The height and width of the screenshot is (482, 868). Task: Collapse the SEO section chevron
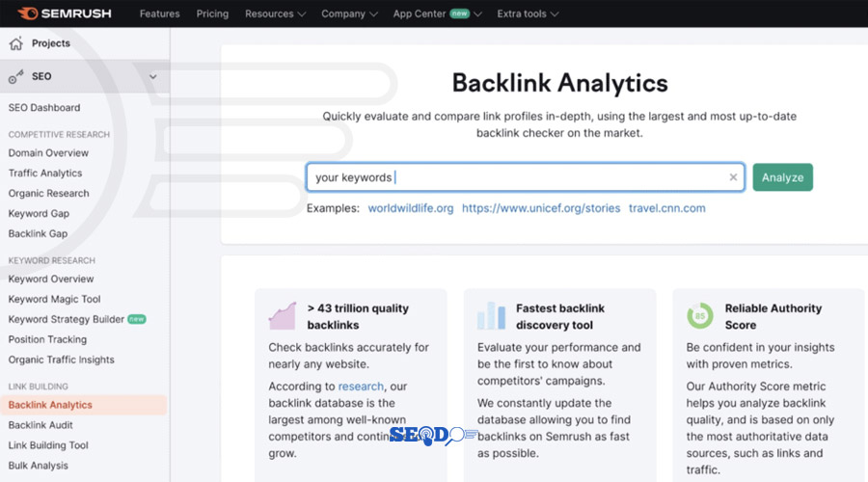tap(152, 76)
